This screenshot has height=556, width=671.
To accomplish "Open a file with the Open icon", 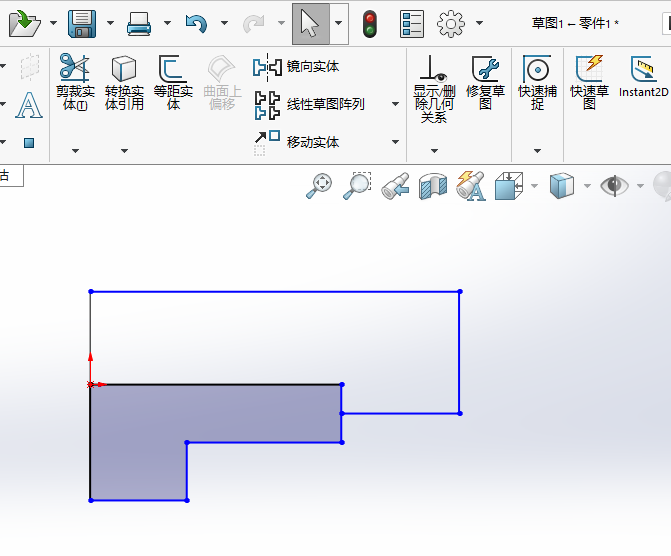I will click(25, 24).
